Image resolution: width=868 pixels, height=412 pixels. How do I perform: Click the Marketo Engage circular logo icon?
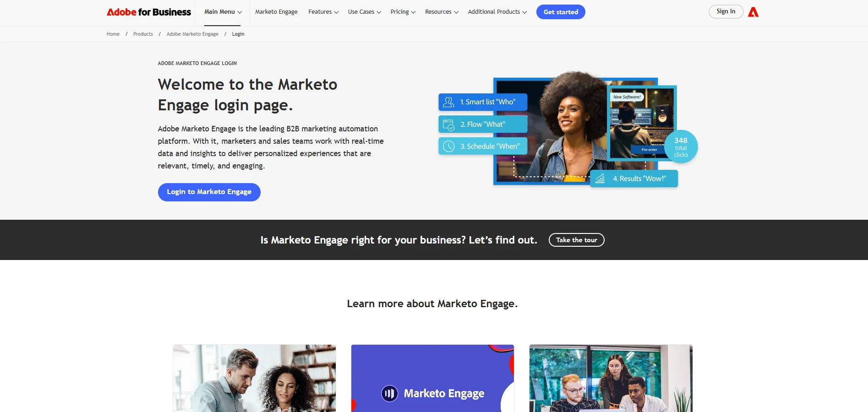[389, 393]
